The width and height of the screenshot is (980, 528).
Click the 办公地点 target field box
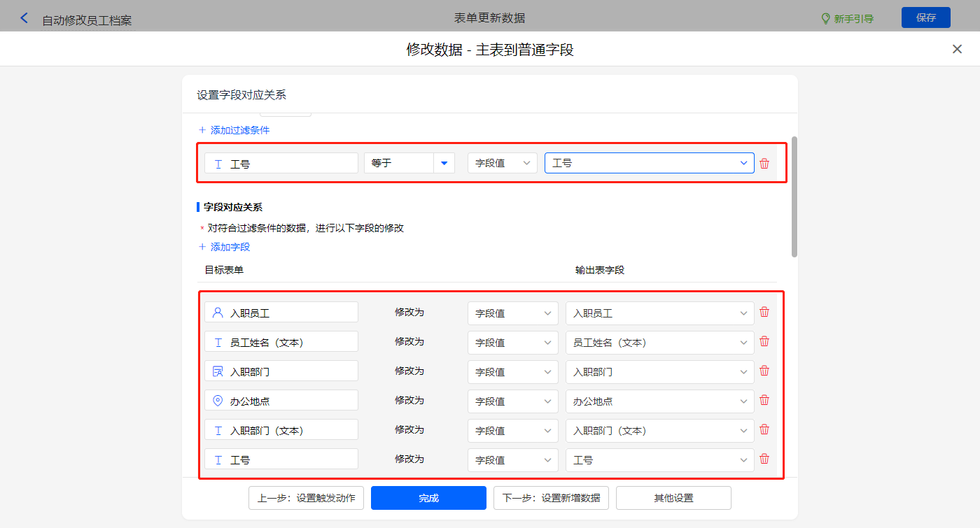(x=281, y=401)
